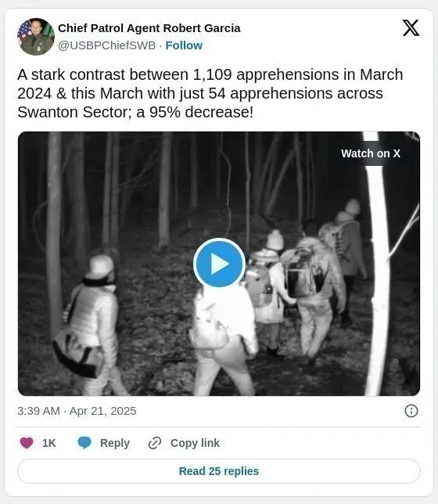Click the copy link chain icon

point(155,443)
